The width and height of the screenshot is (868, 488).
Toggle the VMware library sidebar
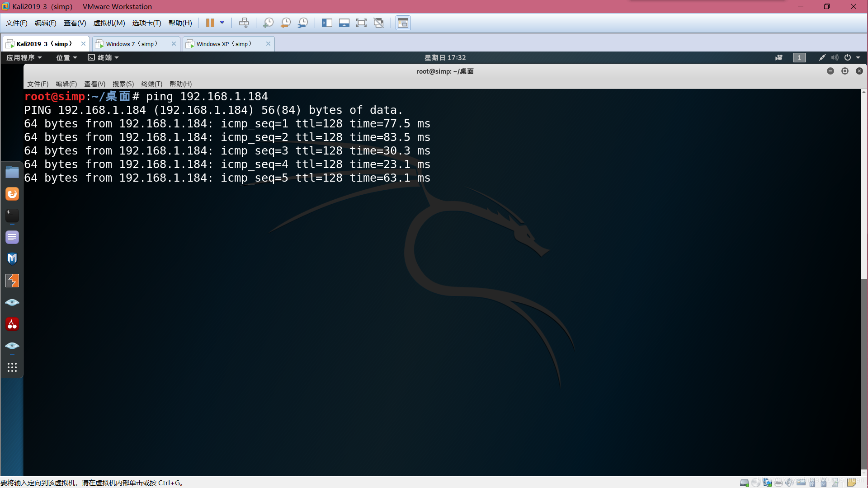327,23
